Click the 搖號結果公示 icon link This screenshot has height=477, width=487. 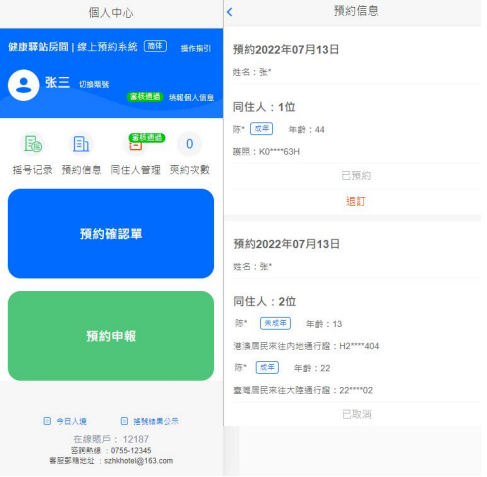click(x=124, y=421)
